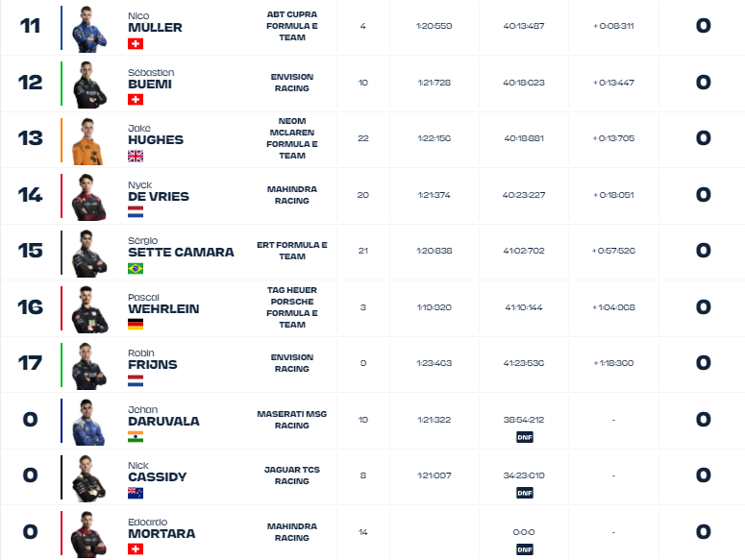This screenshot has height=560, width=745.
Task: Click the Brazil flag under Sette Camara
Action: click(136, 269)
